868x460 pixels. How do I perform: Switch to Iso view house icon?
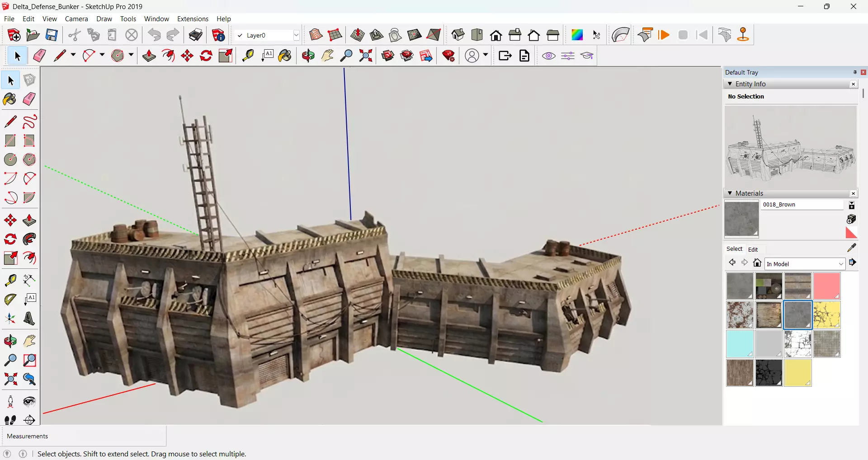point(458,35)
